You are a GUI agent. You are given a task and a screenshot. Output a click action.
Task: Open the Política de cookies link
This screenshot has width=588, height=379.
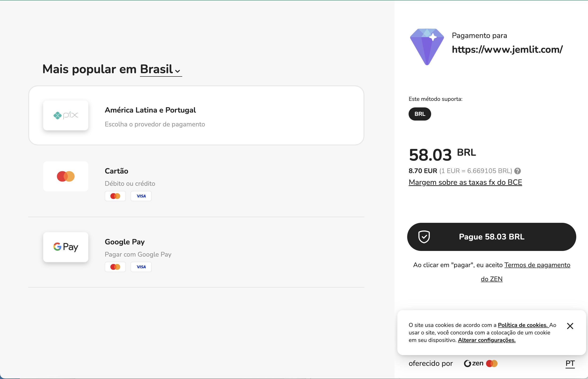click(x=523, y=325)
